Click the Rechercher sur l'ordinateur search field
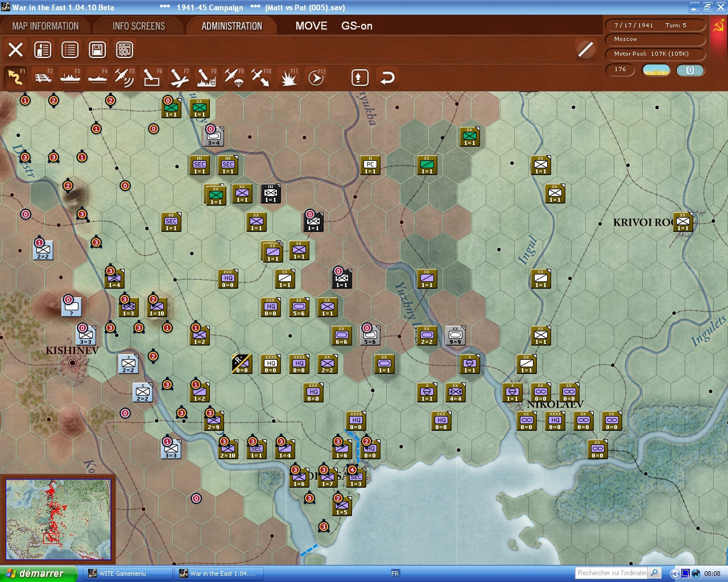This screenshot has height=582, width=728. click(612, 573)
